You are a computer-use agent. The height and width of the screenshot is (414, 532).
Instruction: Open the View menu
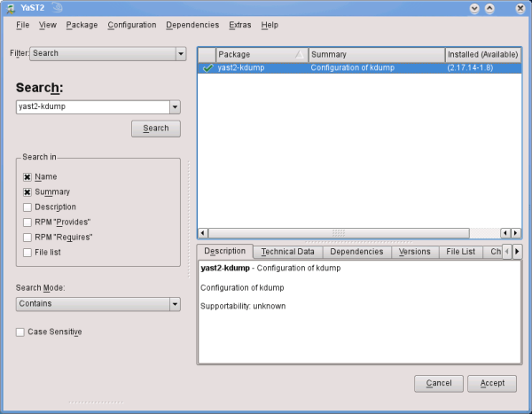pyautogui.click(x=48, y=25)
